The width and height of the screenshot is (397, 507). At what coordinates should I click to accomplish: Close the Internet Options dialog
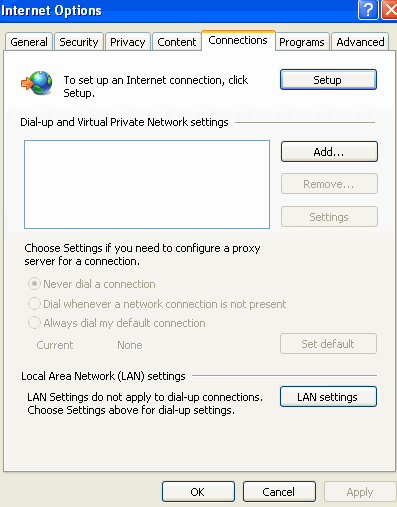pos(390,10)
